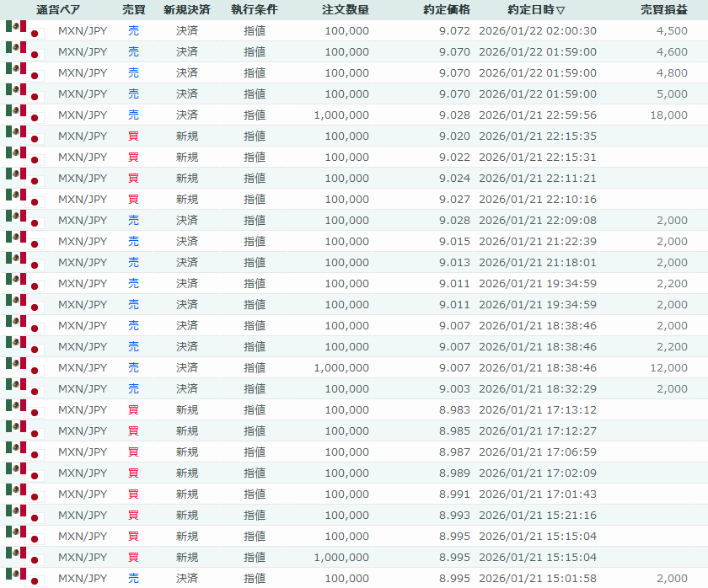Click the flag icon for the 21:22:39 settlement
This screenshot has width=708, height=588.
tap(24, 241)
